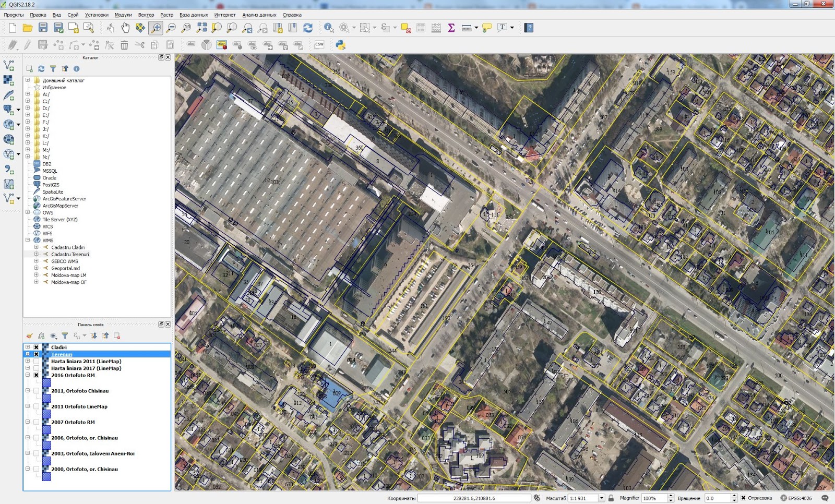Viewport: 835px width, 504px height.
Task: Show the 2000, Ortofoto, or. Chisinau layer
Action: point(36,469)
